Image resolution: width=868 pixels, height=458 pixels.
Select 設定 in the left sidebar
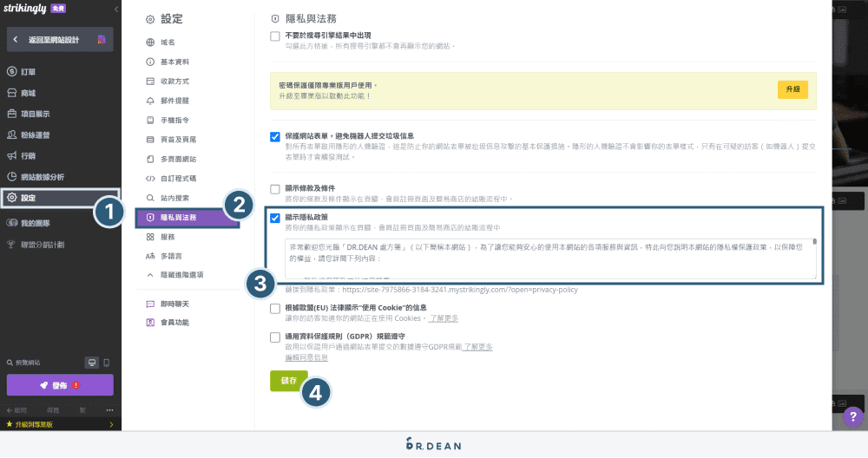[x=60, y=198]
